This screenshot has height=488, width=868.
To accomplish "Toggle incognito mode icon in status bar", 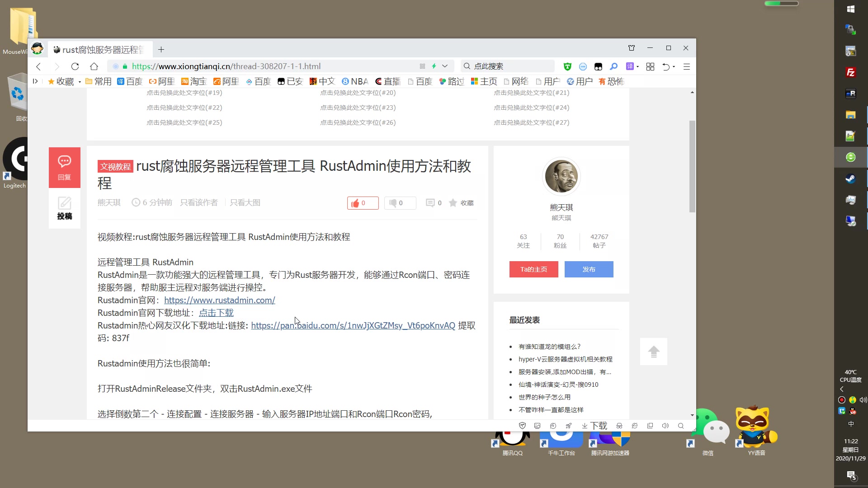I will (x=619, y=425).
